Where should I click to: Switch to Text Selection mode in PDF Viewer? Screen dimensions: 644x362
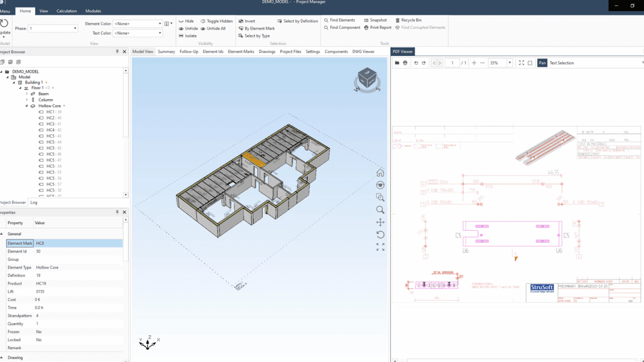point(562,62)
